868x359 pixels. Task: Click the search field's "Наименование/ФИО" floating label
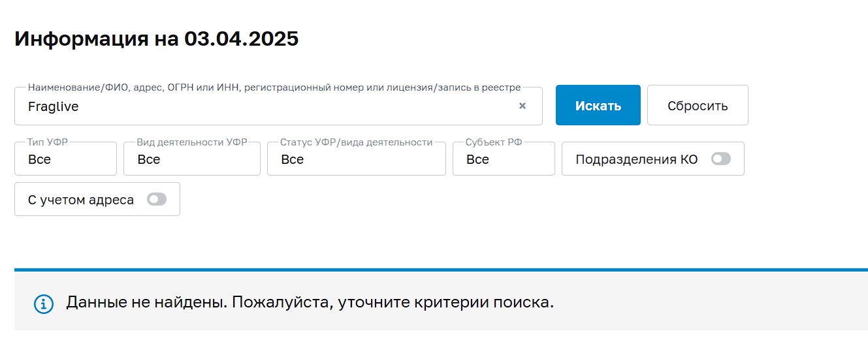(x=274, y=87)
